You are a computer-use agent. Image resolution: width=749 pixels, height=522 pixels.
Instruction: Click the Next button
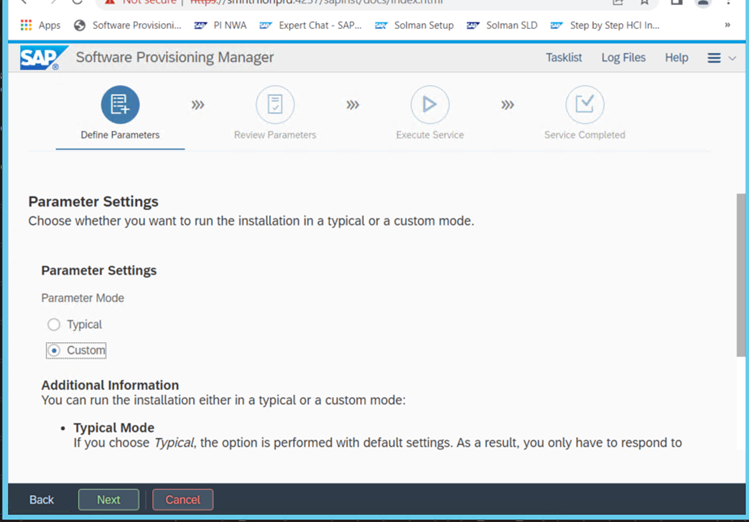108,500
